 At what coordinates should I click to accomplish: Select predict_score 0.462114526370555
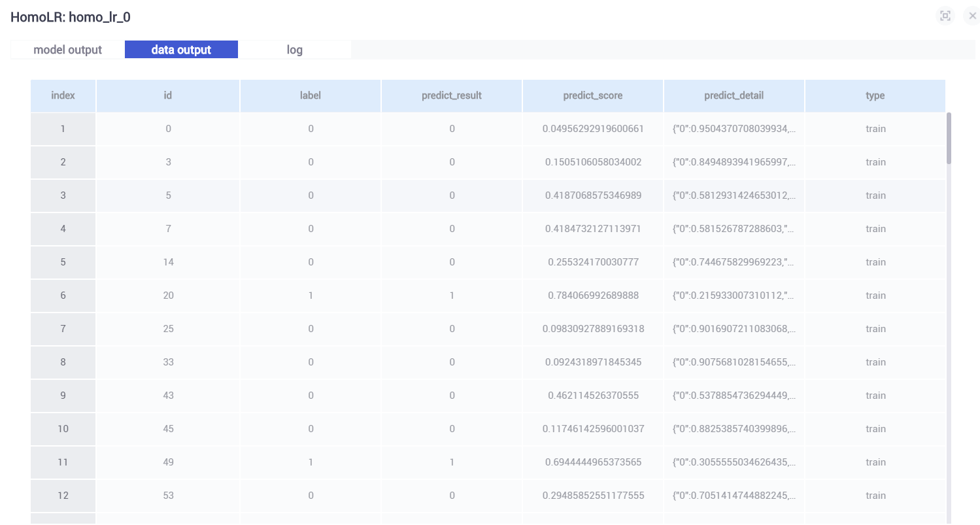coord(593,396)
